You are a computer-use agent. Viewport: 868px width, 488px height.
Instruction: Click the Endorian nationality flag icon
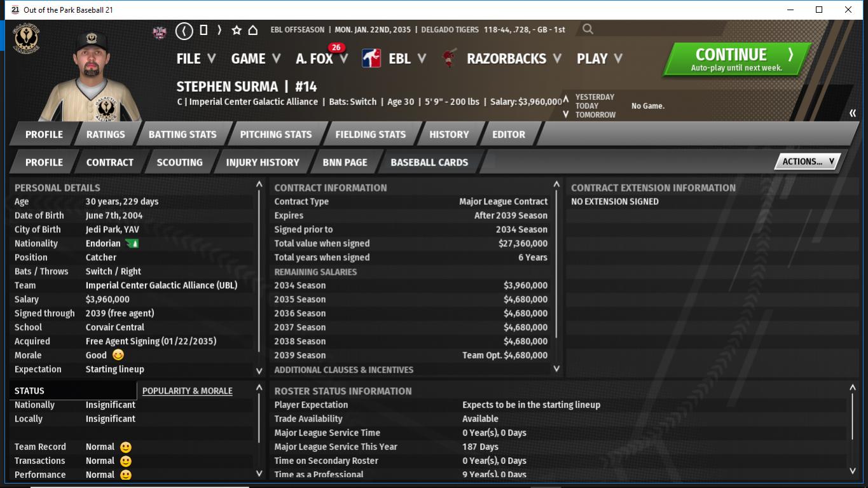132,244
